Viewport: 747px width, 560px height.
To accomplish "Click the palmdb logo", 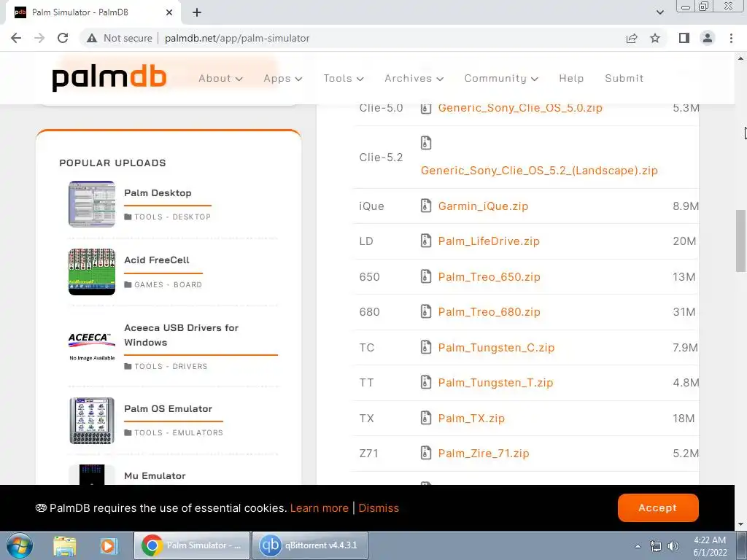I will point(109,78).
